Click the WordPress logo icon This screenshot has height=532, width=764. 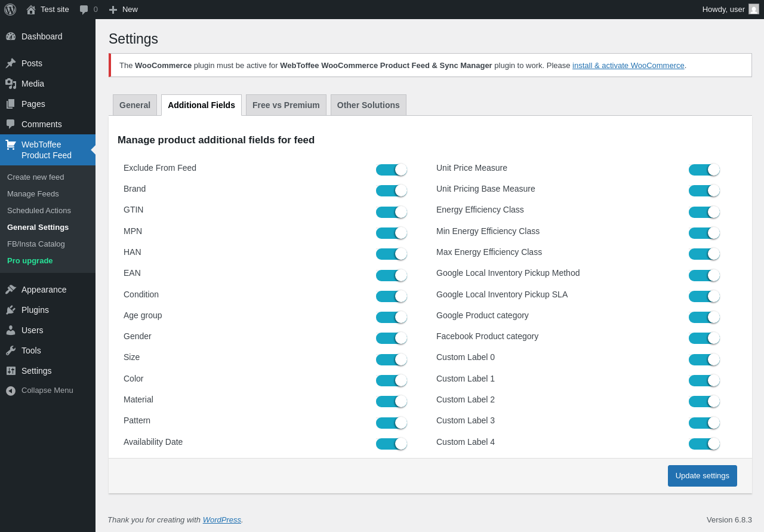pyautogui.click(x=10, y=10)
